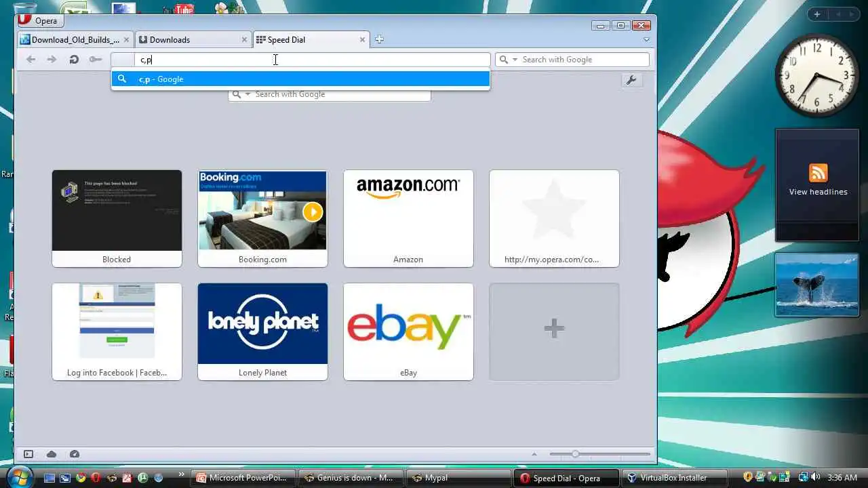The width and height of the screenshot is (868, 488).
Task: Open a new tab with plus icon
Action: 379,39
